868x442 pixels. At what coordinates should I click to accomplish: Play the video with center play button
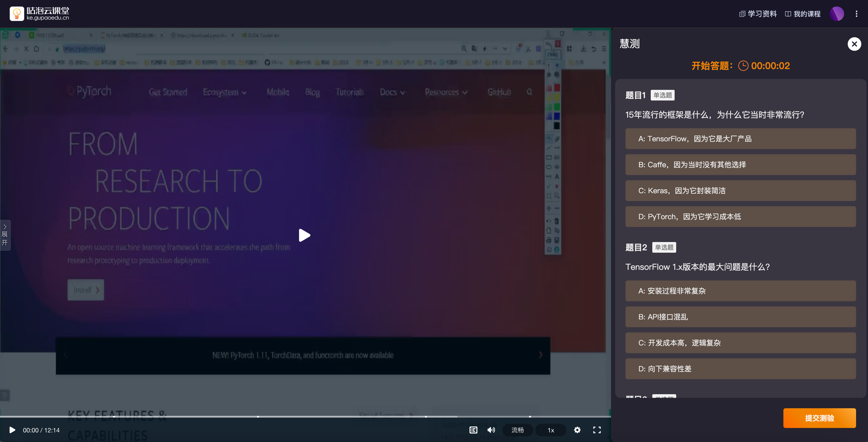[304, 235]
